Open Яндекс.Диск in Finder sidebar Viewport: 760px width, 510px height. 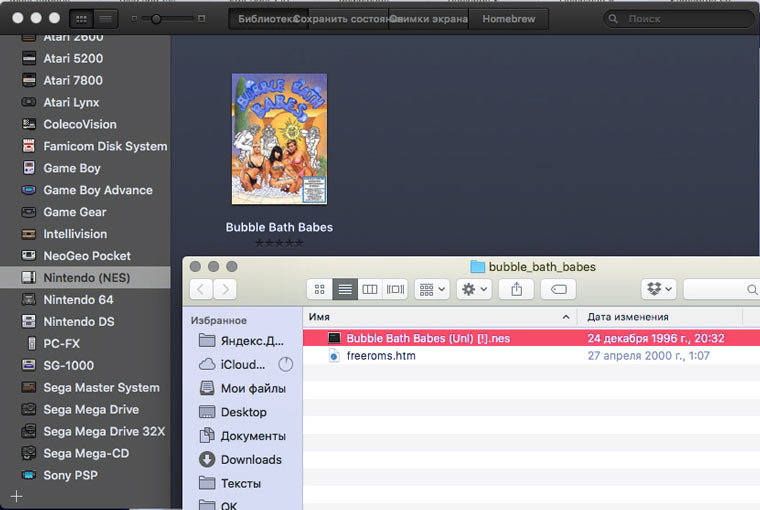(241, 341)
